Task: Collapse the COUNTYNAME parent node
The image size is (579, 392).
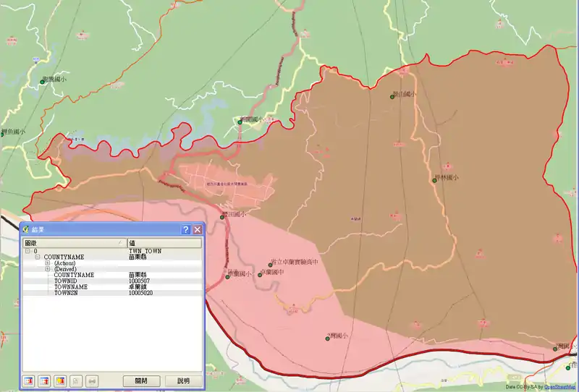Action: [x=38, y=257]
